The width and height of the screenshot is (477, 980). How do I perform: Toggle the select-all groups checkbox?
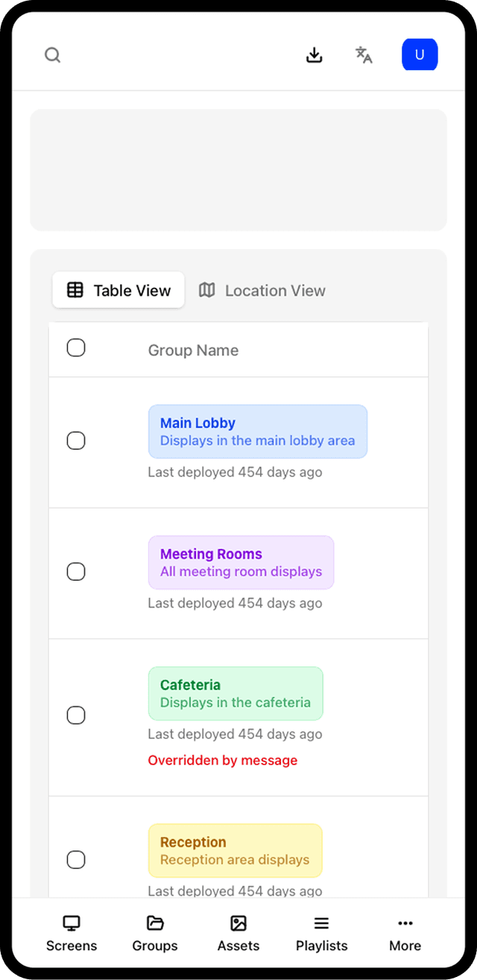[x=76, y=348]
